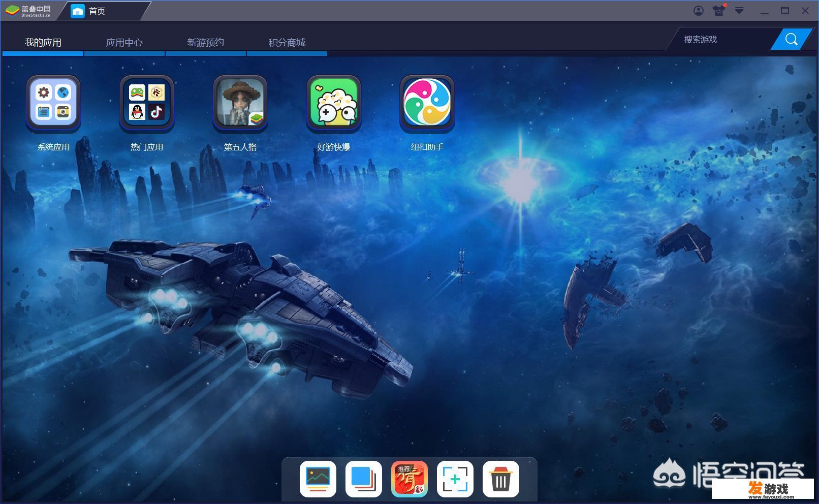This screenshot has height=504, width=819.
Task: Click the 搜索游戏 search input field
Action: [x=724, y=40]
